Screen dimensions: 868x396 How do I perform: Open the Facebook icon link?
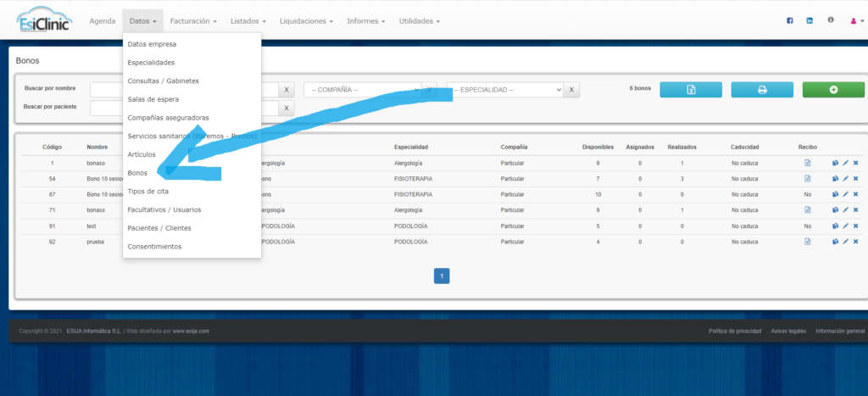pyautogui.click(x=790, y=20)
